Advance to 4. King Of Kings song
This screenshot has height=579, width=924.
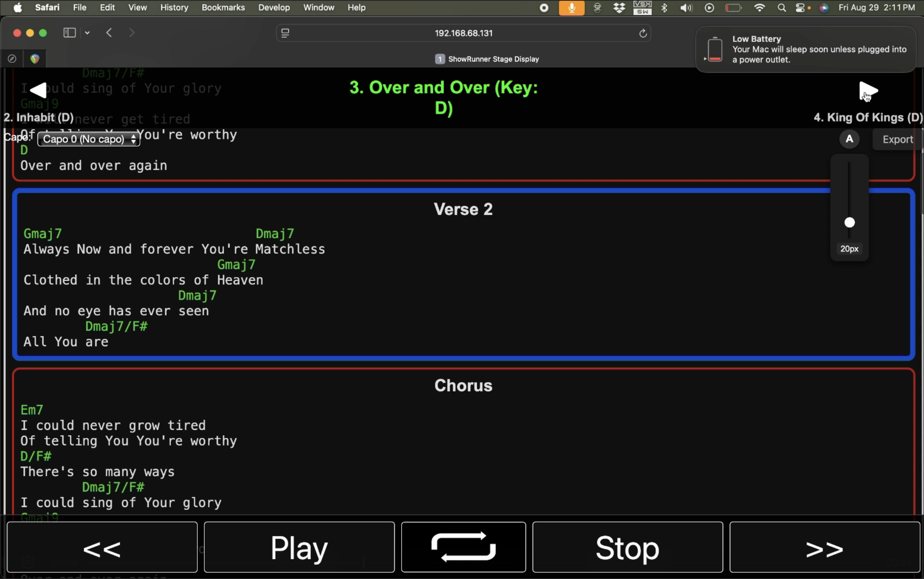(x=868, y=90)
